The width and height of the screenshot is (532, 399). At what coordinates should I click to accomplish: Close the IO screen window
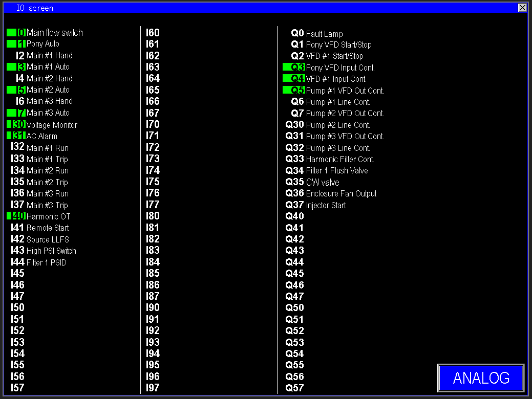pyautogui.click(x=522, y=8)
